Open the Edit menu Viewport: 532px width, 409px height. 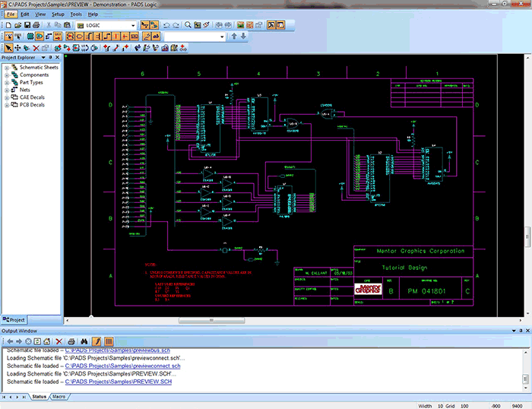(x=25, y=14)
